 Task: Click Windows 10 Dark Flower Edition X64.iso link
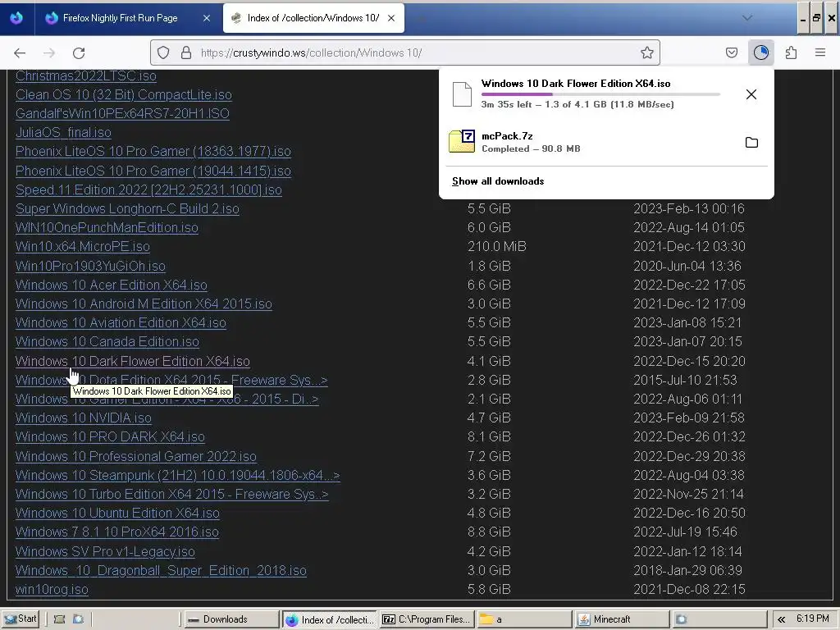point(132,361)
